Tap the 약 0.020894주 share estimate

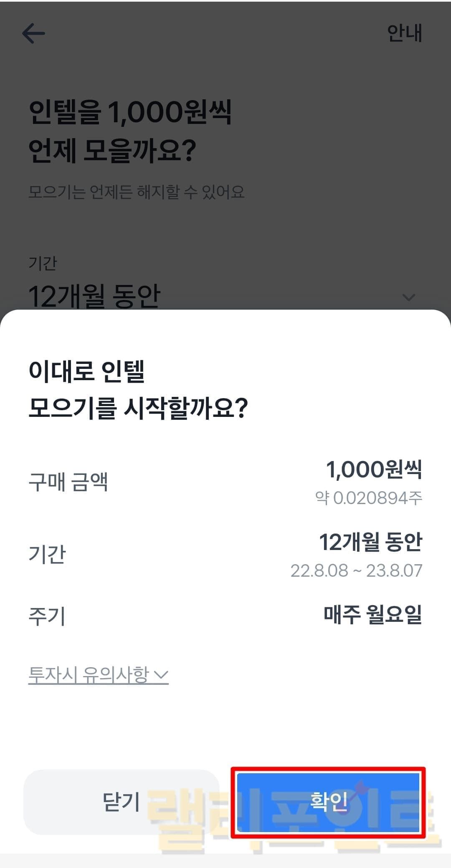tap(369, 497)
